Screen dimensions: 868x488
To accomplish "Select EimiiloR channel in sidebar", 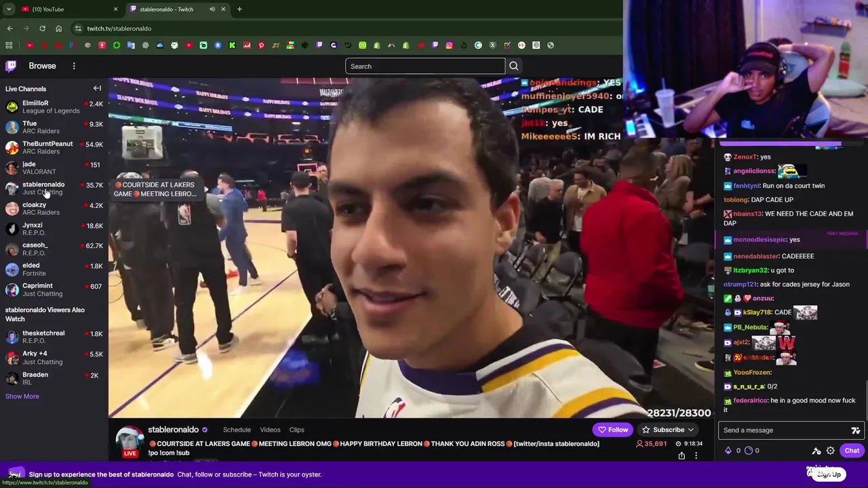I will point(54,107).
